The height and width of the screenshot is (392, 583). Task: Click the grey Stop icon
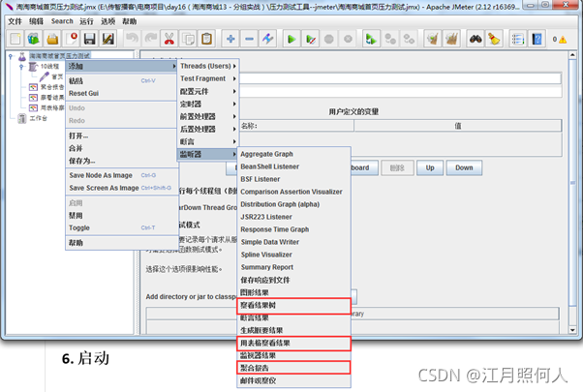329,39
